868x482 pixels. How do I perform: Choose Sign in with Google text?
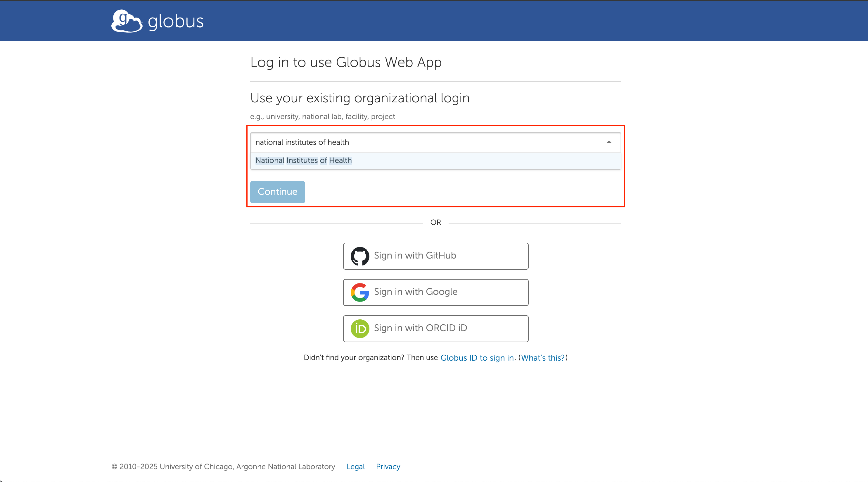tap(416, 292)
